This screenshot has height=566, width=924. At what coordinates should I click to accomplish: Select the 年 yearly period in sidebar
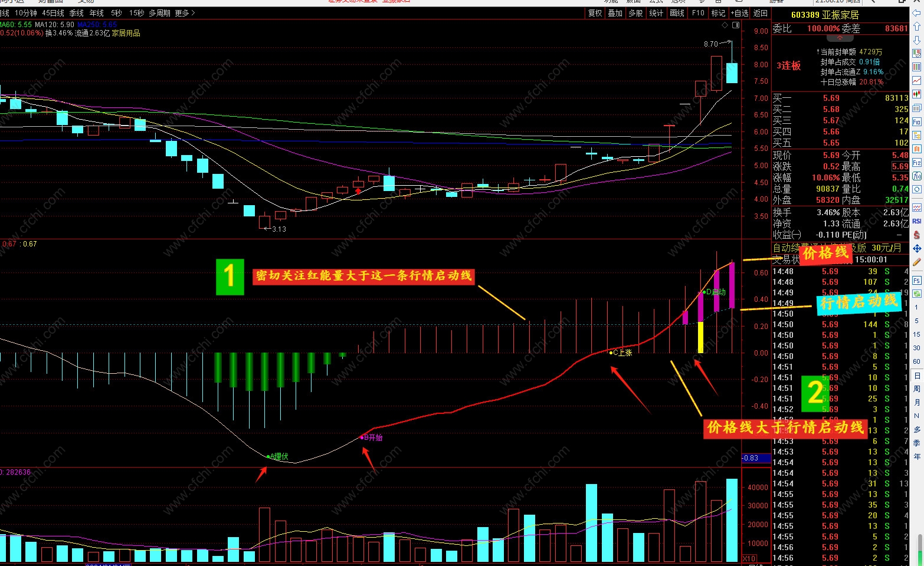coord(917,456)
